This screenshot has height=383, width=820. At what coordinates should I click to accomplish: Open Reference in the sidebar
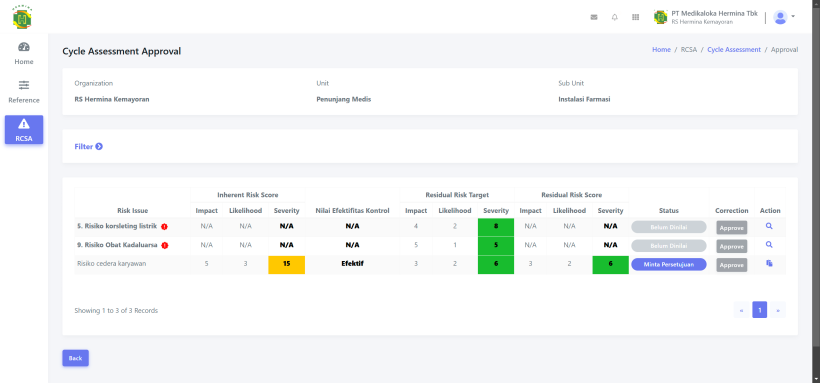24,92
